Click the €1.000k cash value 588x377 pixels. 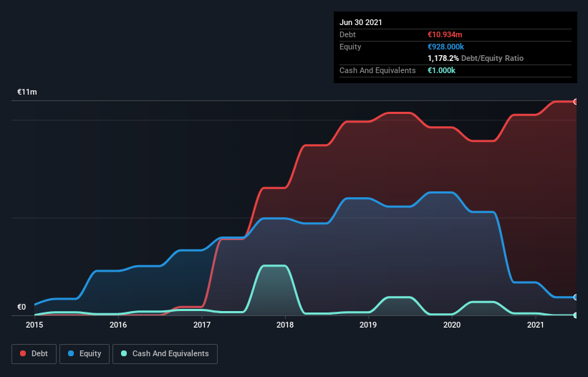[x=441, y=70]
